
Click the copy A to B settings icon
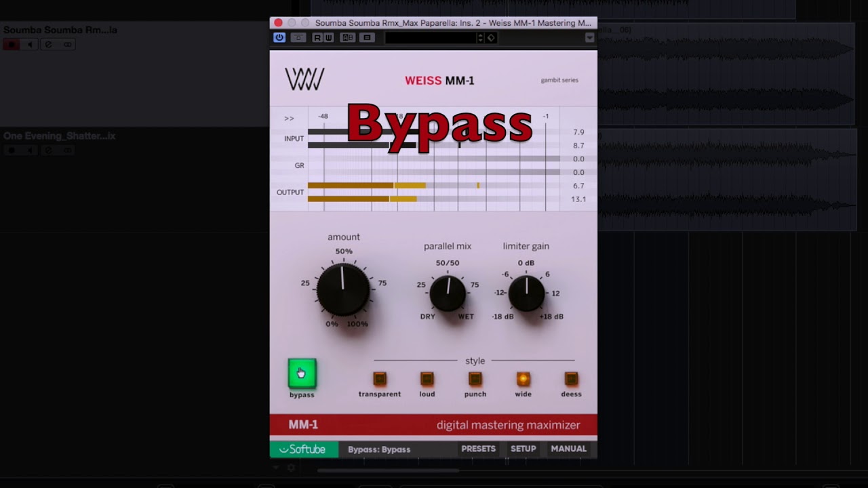coord(367,38)
